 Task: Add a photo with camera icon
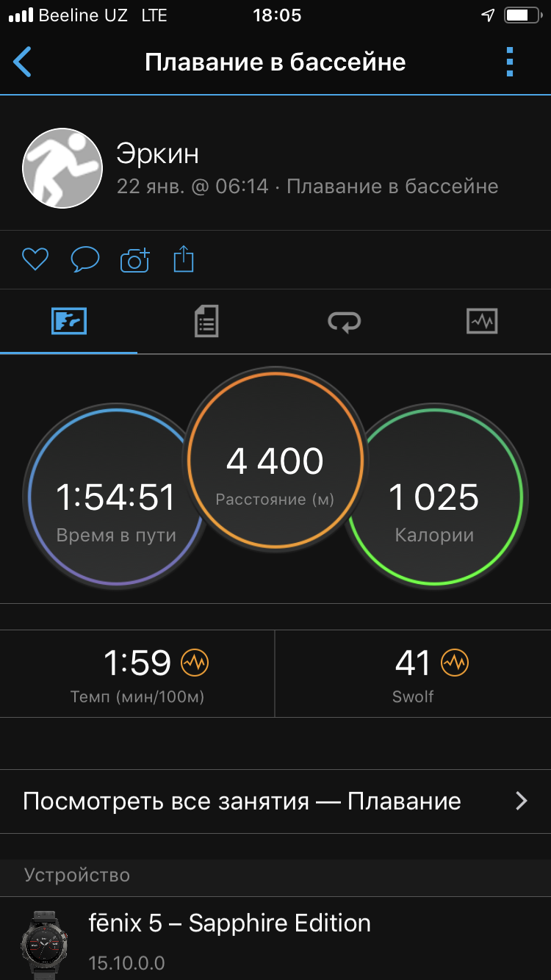(x=134, y=260)
